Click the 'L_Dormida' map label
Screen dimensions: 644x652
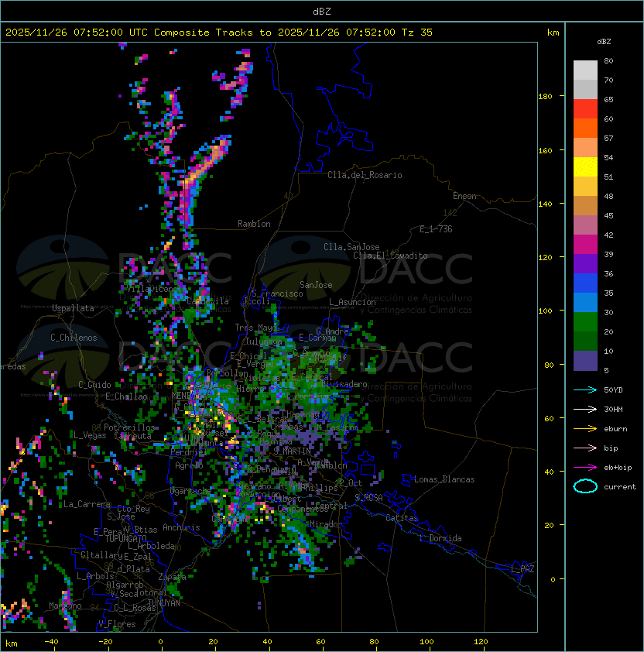440,538
